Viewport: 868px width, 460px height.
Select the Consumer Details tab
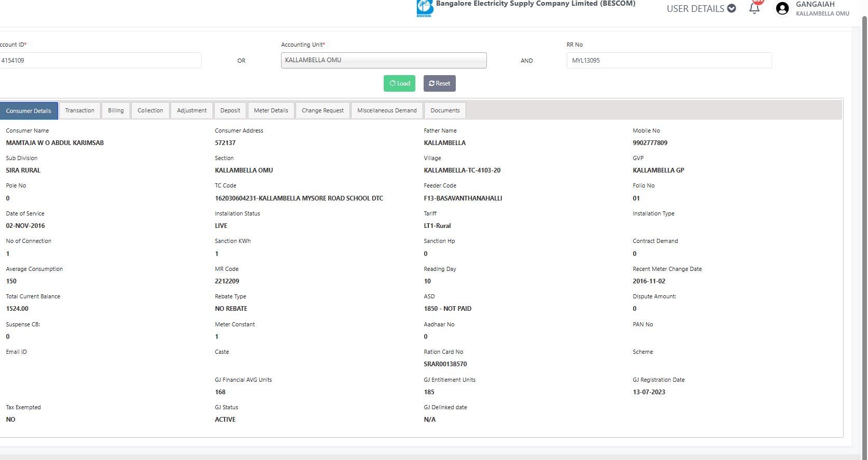pyautogui.click(x=29, y=111)
